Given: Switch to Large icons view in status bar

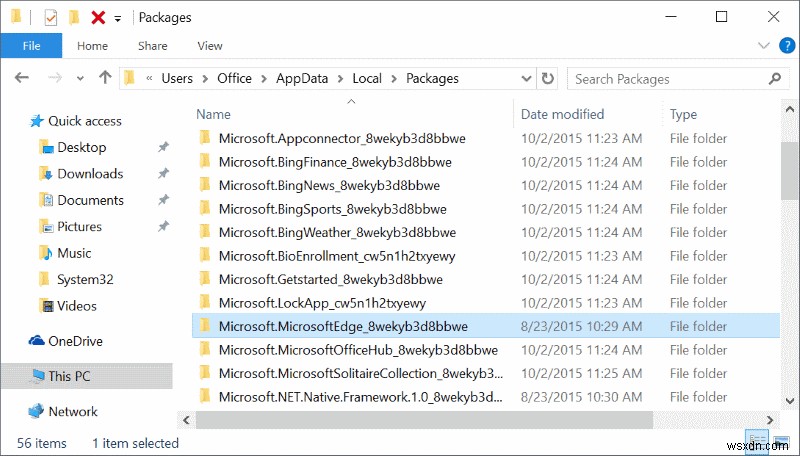Looking at the screenshot, I should click(x=781, y=442).
